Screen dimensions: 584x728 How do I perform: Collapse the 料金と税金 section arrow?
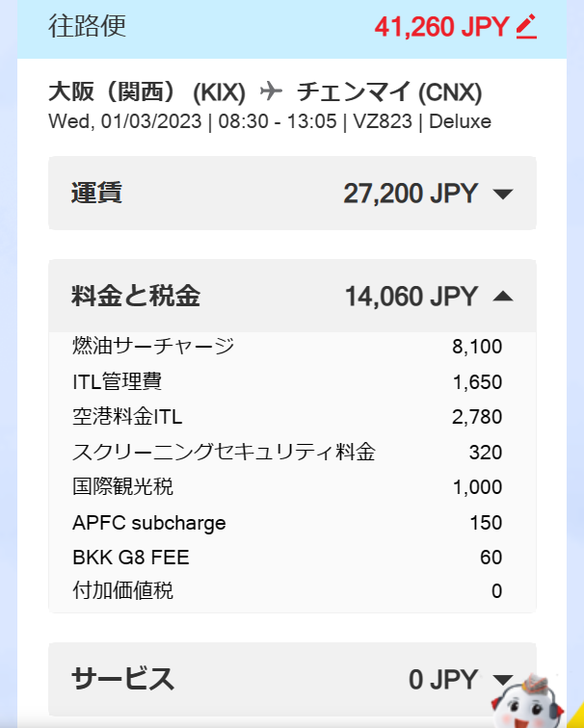click(x=502, y=297)
